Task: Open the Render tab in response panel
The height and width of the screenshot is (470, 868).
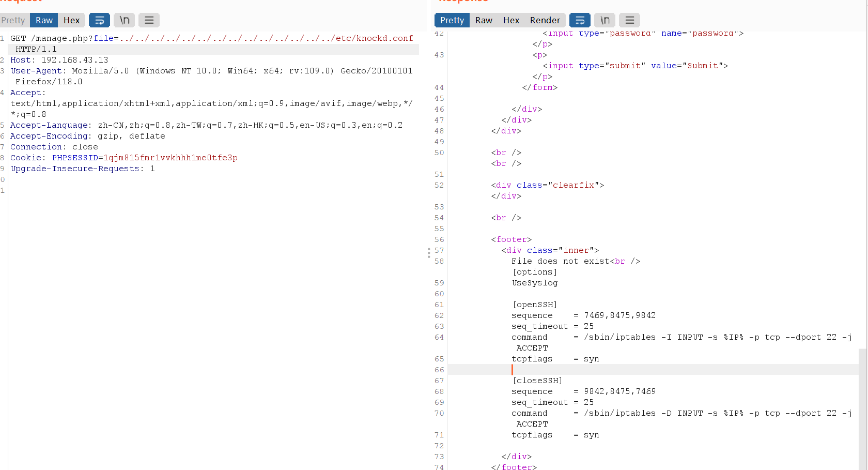Action: coord(545,20)
